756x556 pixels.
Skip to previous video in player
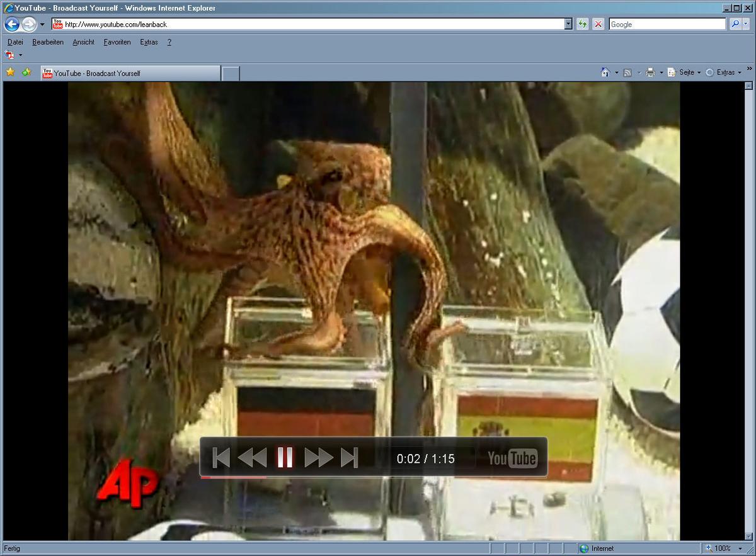pos(220,458)
